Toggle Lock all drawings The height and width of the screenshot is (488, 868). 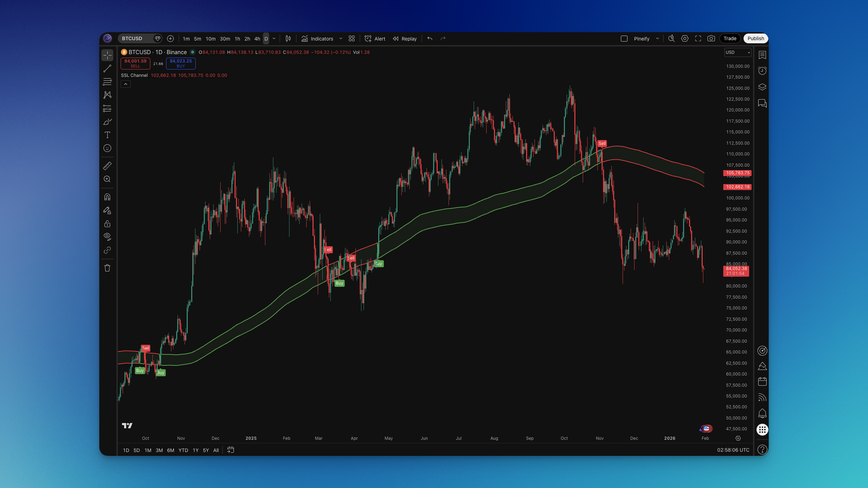107,224
